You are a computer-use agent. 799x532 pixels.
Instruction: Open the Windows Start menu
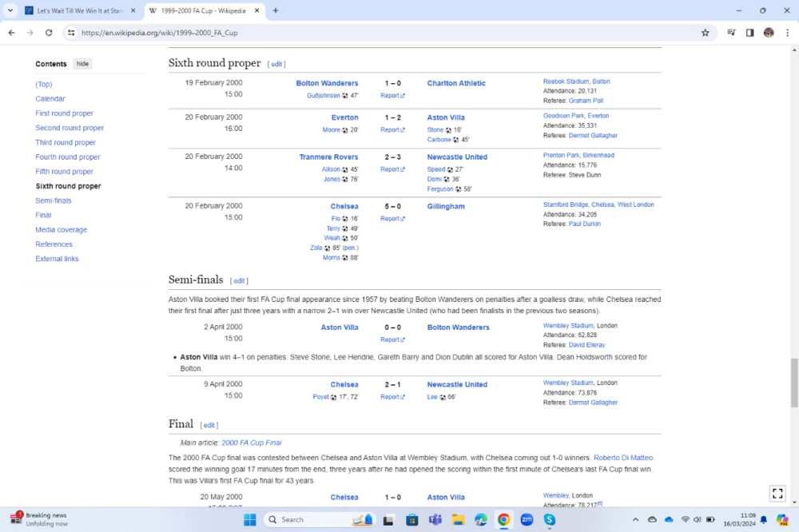(x=249, y=520)
